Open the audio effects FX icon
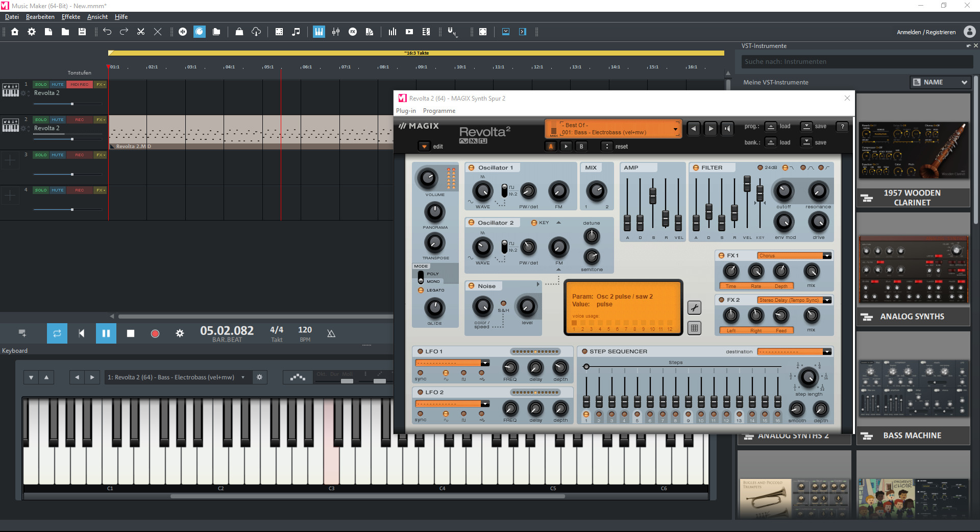The image size is (980, 532). (353, 32)
